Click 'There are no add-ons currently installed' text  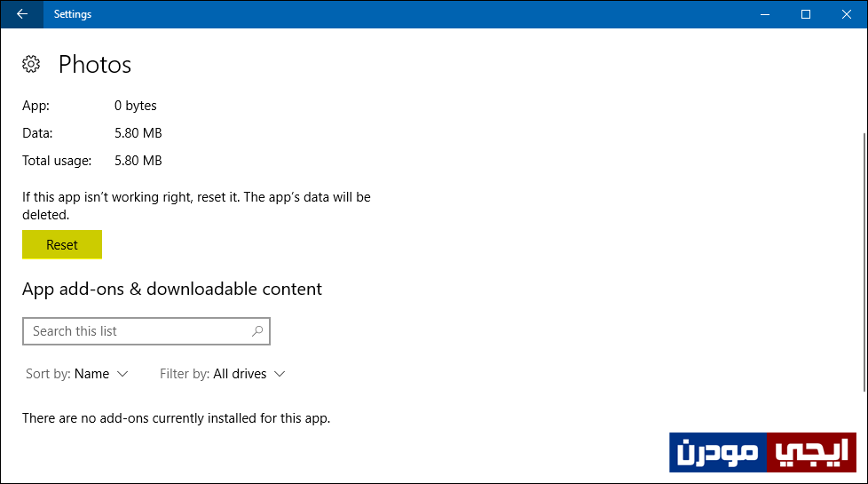point(176,418)
